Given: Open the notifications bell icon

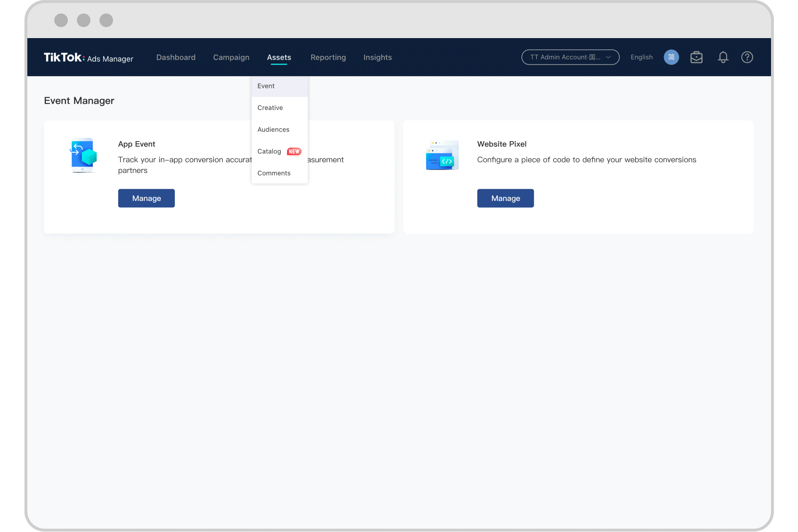Looking at the screenshot, I should point(723,57).
